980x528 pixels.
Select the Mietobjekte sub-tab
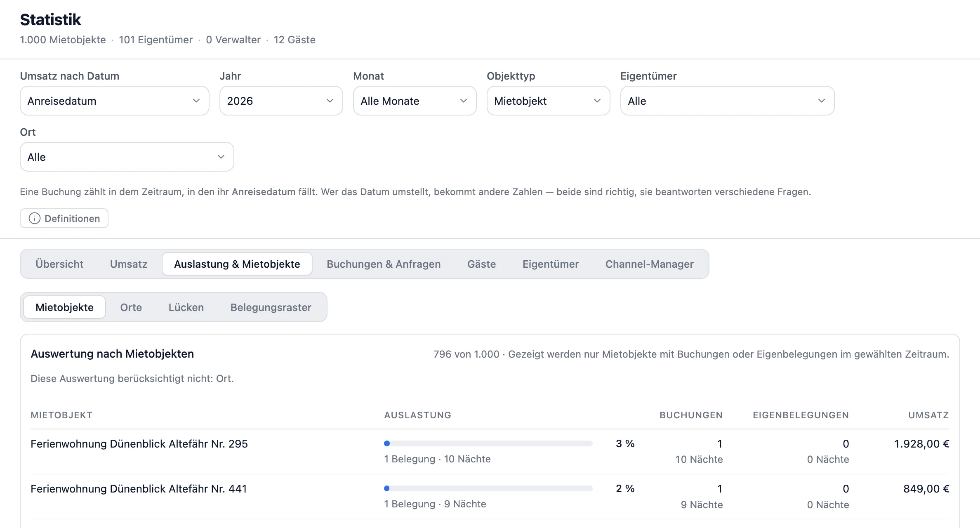[65, 307]
